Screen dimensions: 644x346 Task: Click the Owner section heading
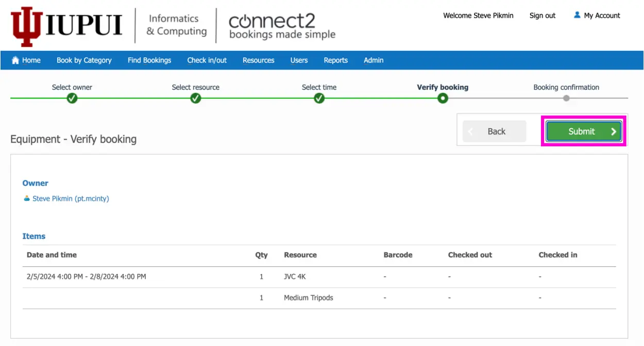pyautogui.click(x=36, y=183)
